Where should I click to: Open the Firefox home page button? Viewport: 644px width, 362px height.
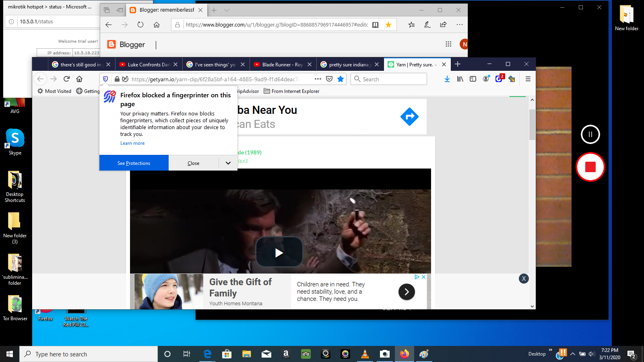coord(79,79)
